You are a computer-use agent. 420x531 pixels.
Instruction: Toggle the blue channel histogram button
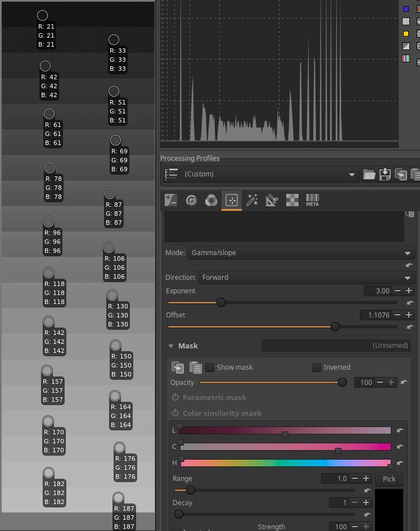[406, 9]
